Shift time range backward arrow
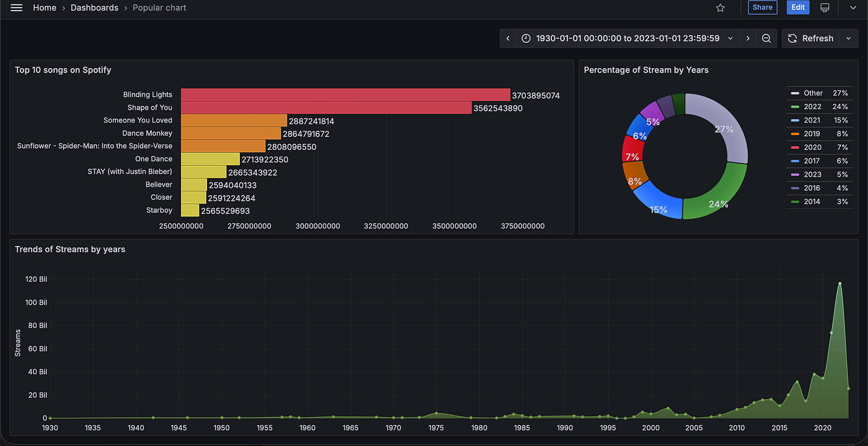 (508, 38)
